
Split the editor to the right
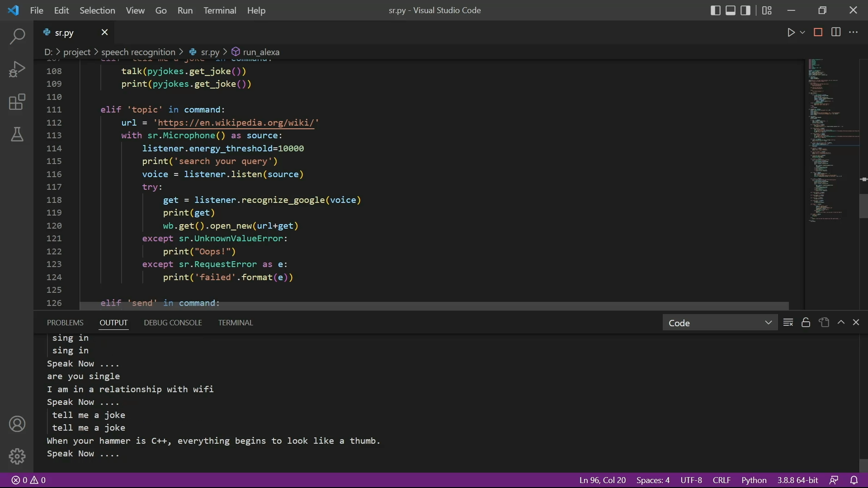[836, 32]
